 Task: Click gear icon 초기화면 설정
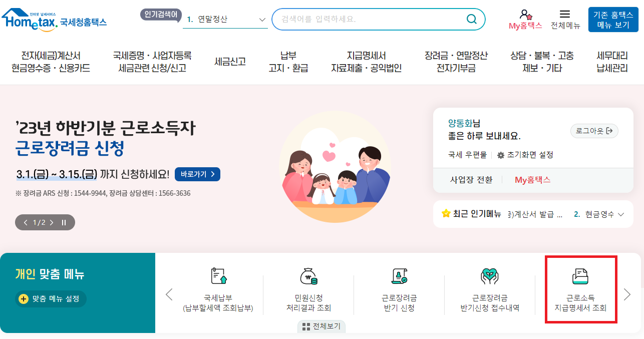point(501,155)
